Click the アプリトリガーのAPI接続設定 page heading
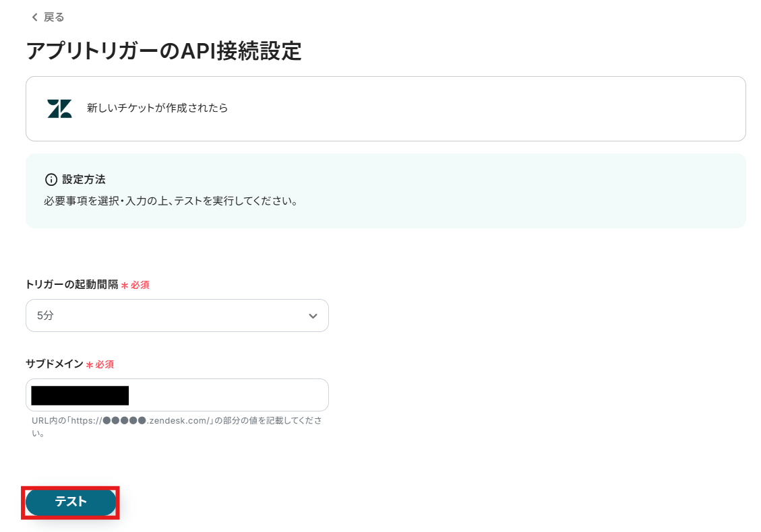Screen dimensions: 761x532 tap(163, 51)
